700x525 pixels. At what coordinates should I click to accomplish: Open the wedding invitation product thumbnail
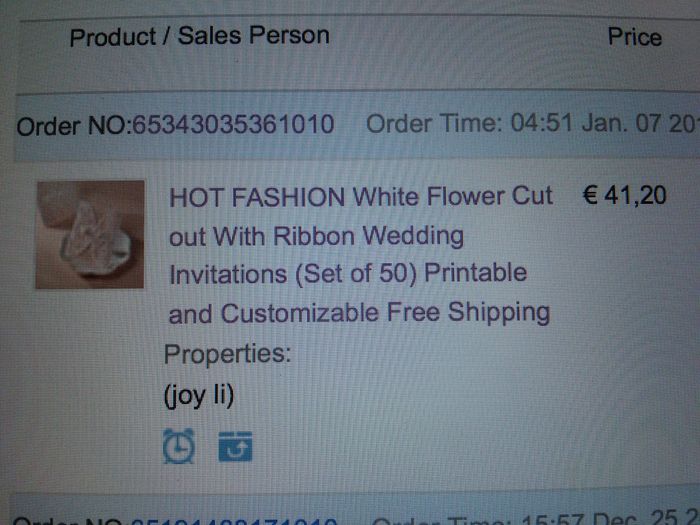click(90, 234)
